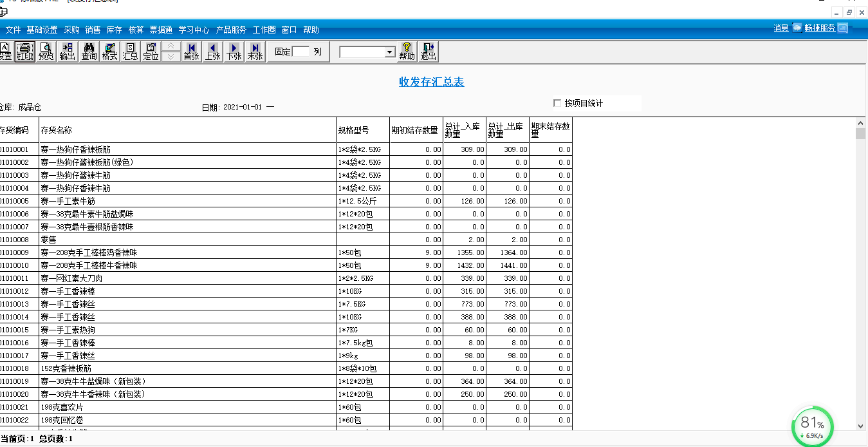This screenshot has height=447, width=868.
Task: Open the 采购 menu
Action: coord(71,30)
